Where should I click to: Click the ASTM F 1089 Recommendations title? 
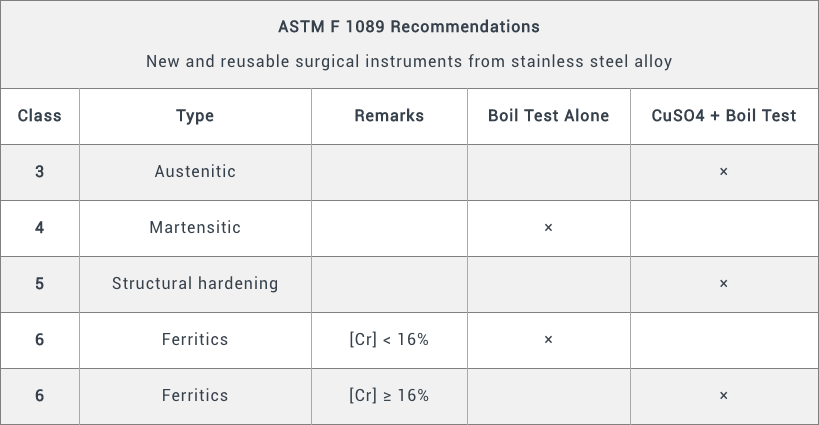(409, 27)
